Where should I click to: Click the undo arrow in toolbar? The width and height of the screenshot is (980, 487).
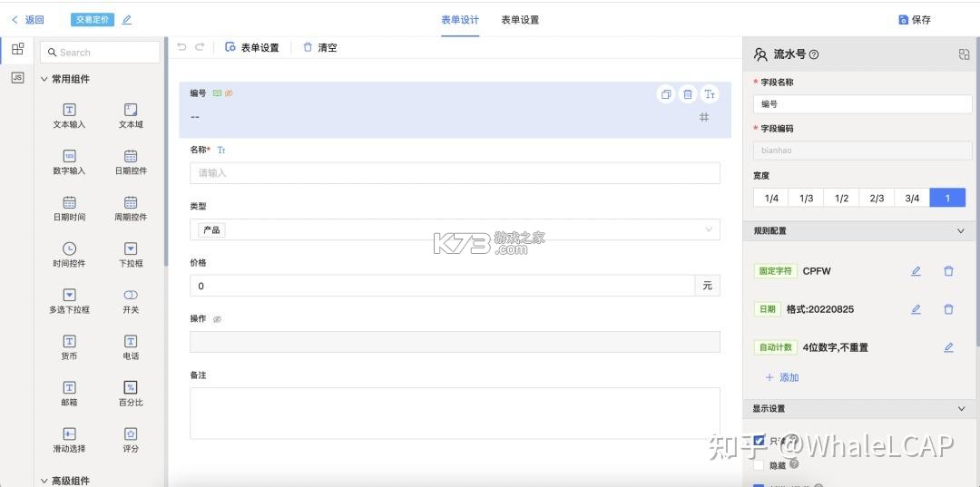[x=181, y=47]
